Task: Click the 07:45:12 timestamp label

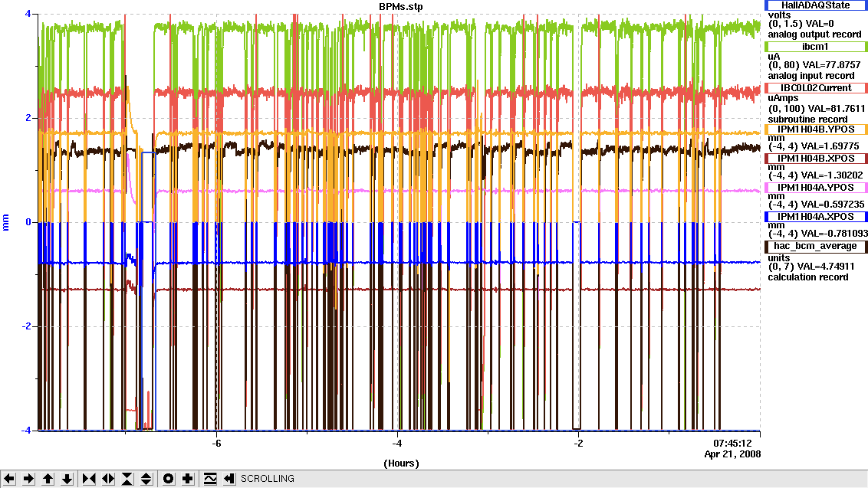Action: coord(732,443)
